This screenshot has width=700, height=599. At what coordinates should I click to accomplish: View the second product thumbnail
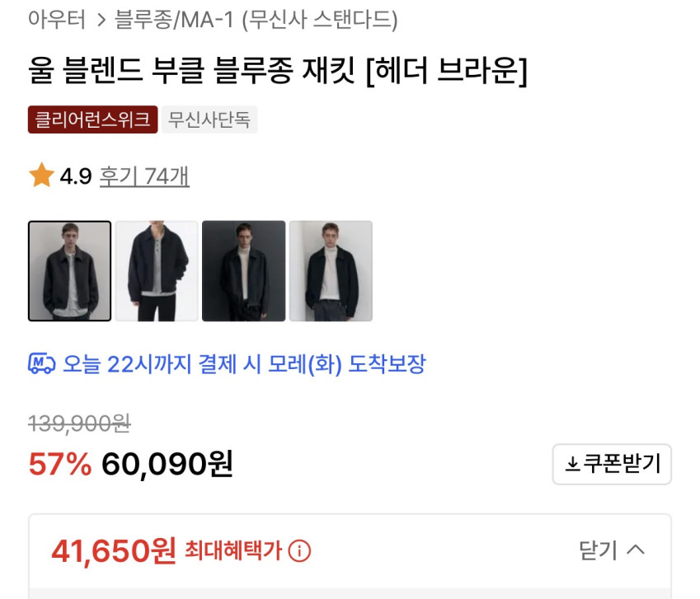(157, 270)
